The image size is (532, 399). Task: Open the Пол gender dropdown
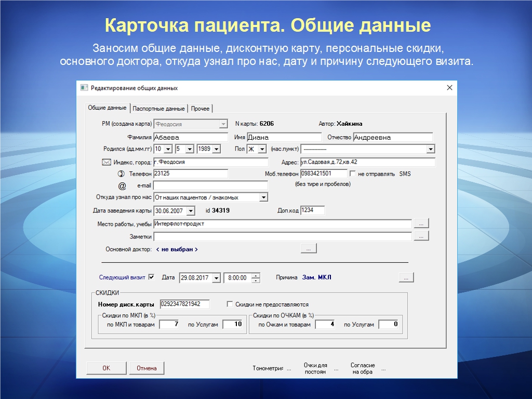click(263, 149)
